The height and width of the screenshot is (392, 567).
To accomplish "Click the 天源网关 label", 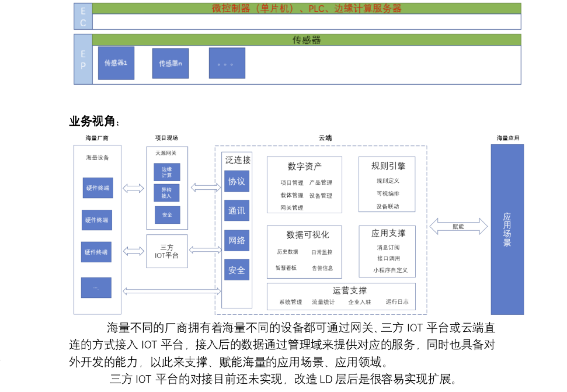I will point(166,153).
